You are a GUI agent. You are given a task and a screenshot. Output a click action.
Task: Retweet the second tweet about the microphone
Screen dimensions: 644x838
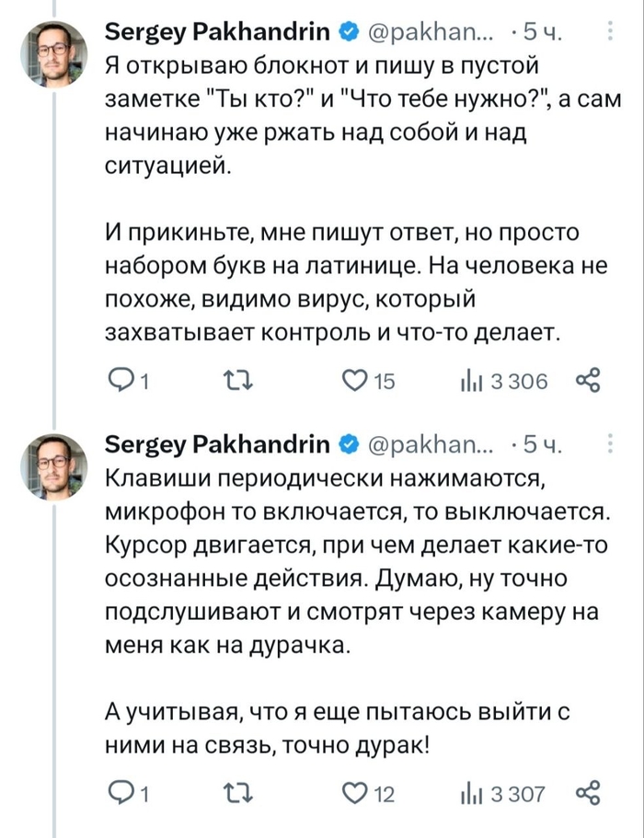pos(237,794)
